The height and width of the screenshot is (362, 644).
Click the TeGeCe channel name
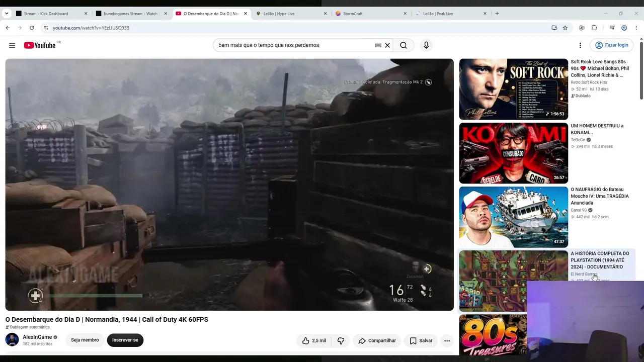[x=578, y=140]
